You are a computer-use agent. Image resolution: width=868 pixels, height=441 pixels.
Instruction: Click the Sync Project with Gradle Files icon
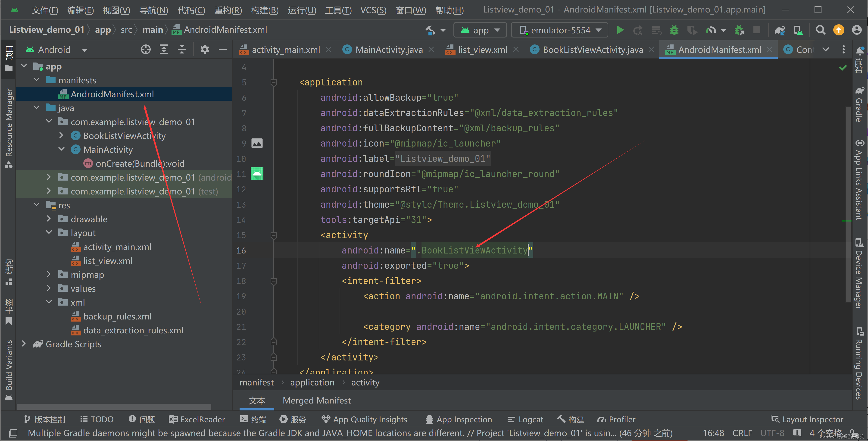780,30
